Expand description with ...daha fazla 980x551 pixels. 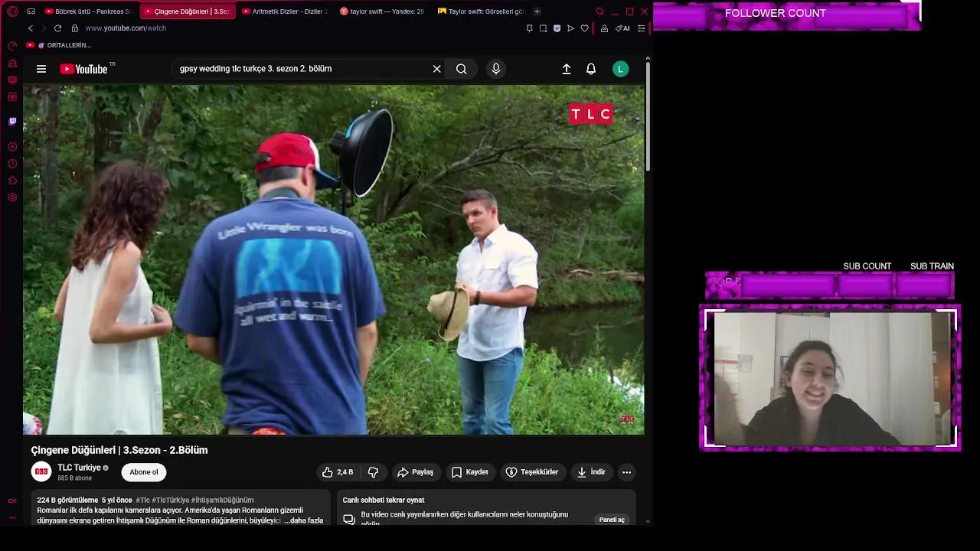point(304,520)
